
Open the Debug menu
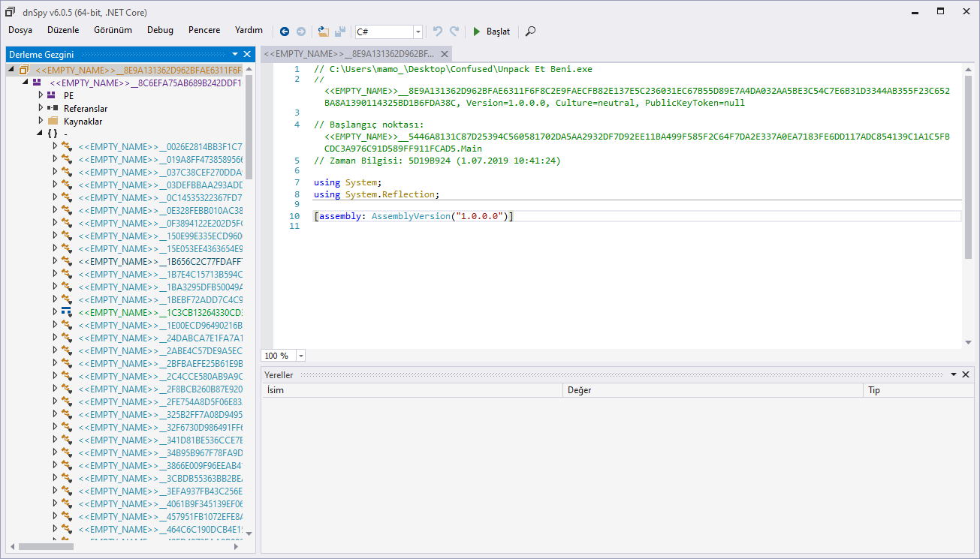coord(160,30)
